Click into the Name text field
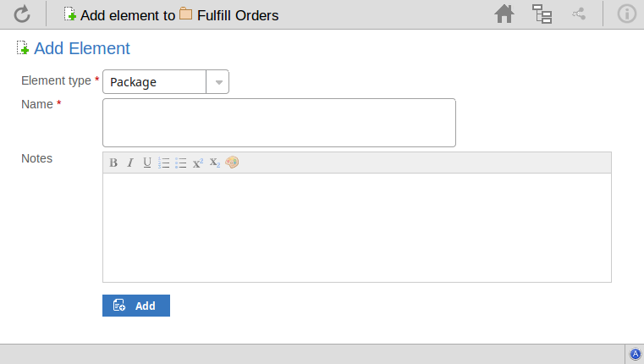This screenshot has height=364, width=644. point(278,123)
